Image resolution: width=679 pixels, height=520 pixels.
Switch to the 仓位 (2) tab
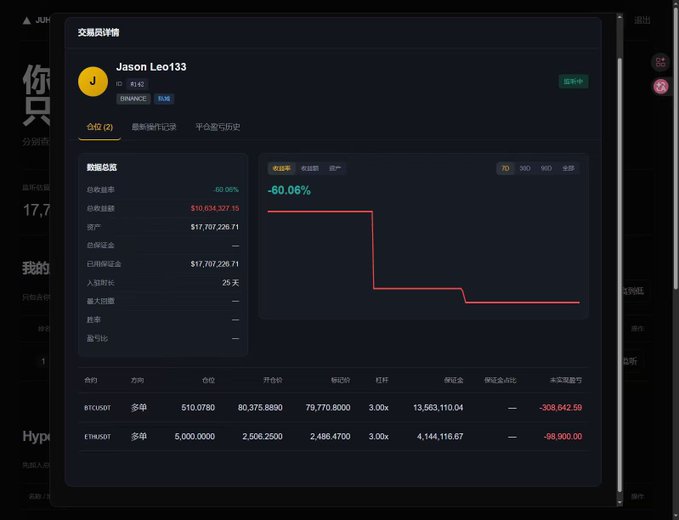click(100, 127)
